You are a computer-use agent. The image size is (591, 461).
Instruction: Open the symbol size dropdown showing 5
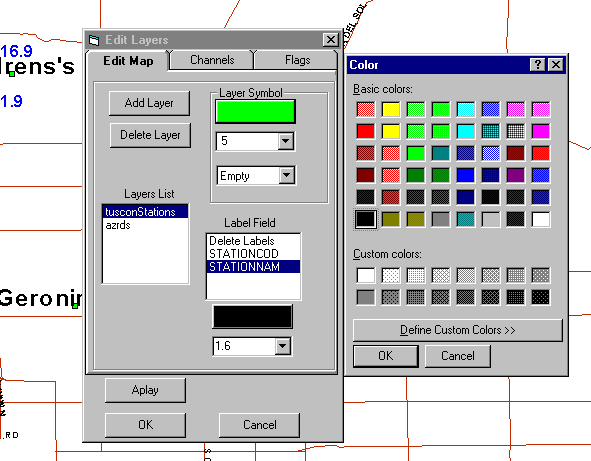(x=286, y=141)
